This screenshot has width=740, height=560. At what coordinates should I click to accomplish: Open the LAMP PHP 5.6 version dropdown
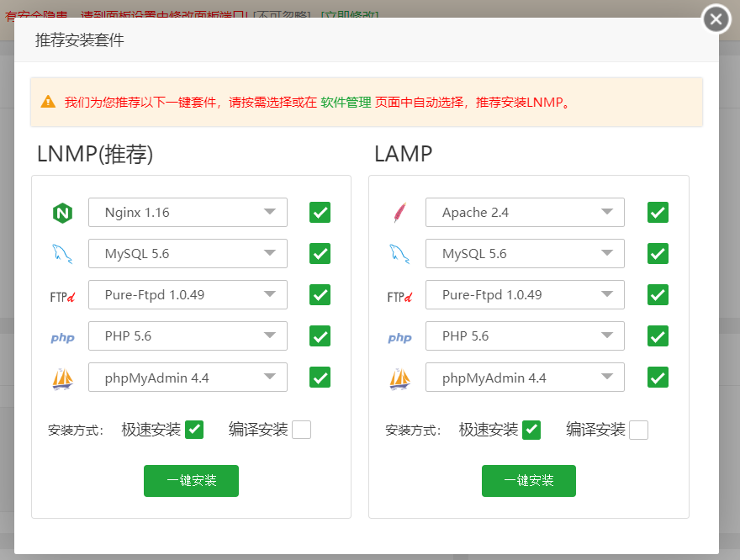[525, 335]
